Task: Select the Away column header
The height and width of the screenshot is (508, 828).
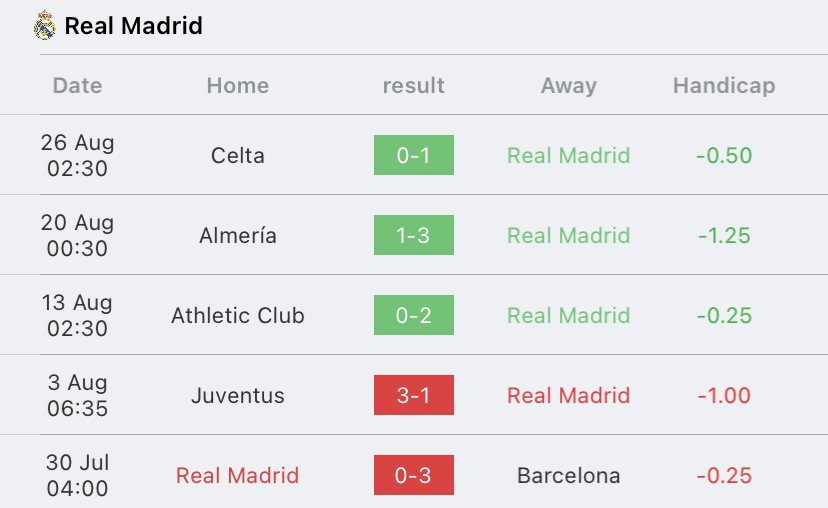Action: click(x=569, y=86)
